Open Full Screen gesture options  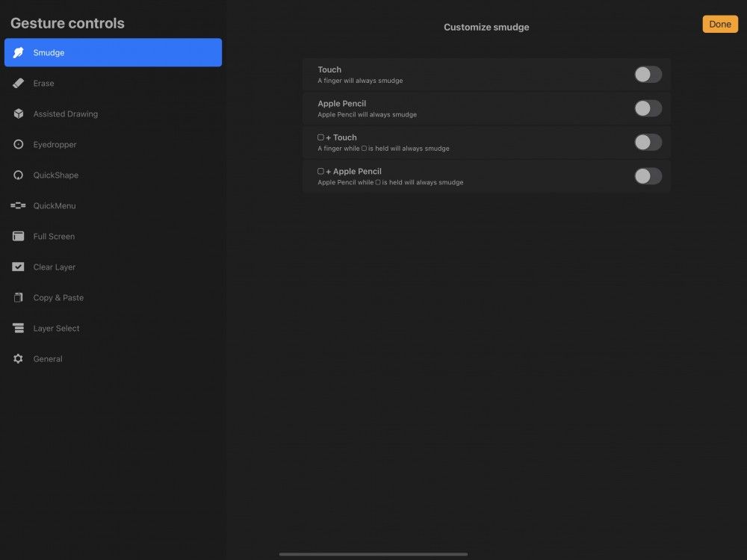coord(113,236)
